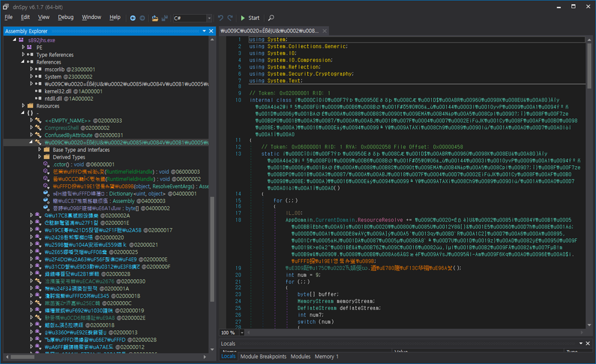Open the Search assemblies magnifier icon
The image size is (596, 364).
pyautogui.click(x=271, y=18)
